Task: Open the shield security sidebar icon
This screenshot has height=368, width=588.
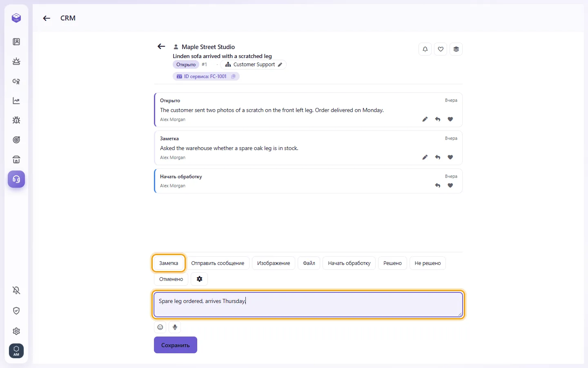Action: point(16,311)
